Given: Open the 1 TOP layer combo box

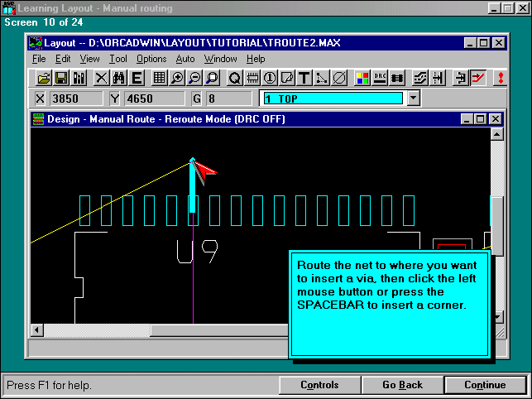Looking at the screenshot, I should [333, 99].
